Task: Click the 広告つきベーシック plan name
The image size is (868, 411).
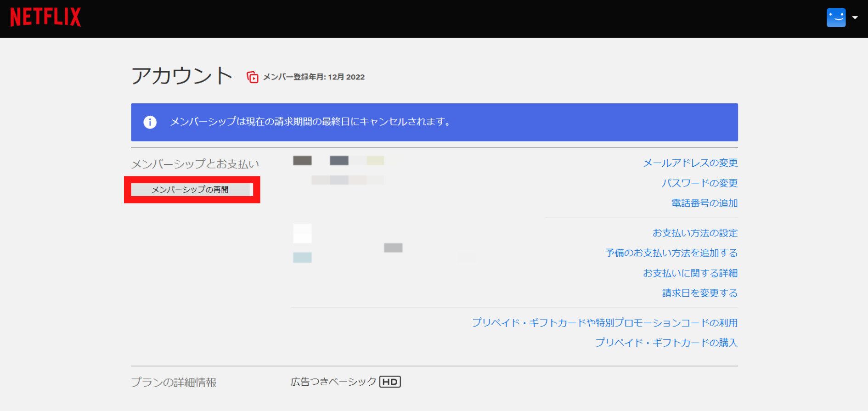Action: [x=333, y=382]
